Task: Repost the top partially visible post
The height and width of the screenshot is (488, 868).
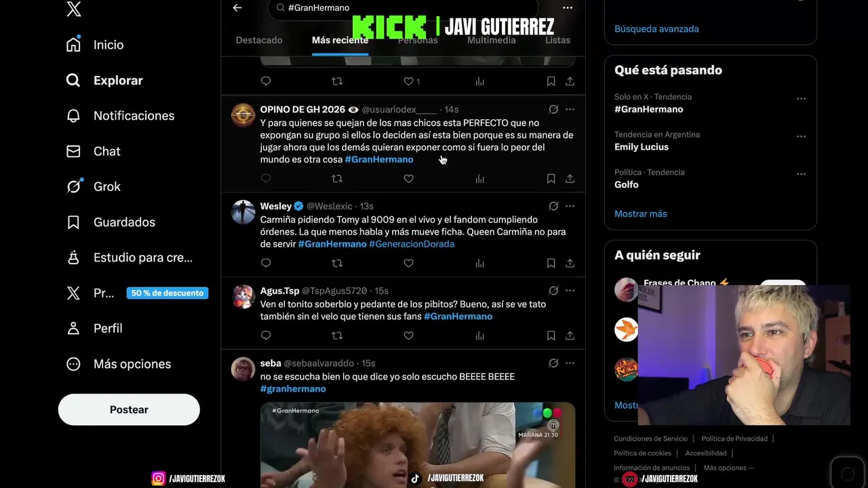Action: point(337,81)
